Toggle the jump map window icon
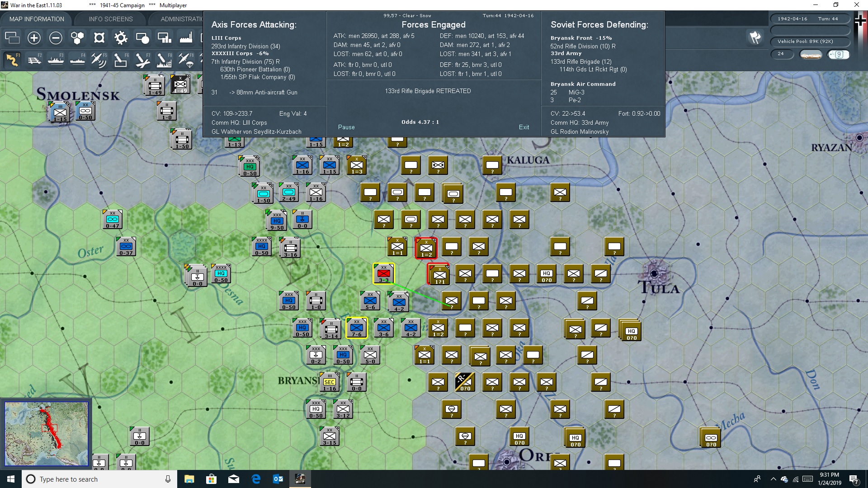The height and width of the screenshot is (488, 868). (x=12, y=38)
